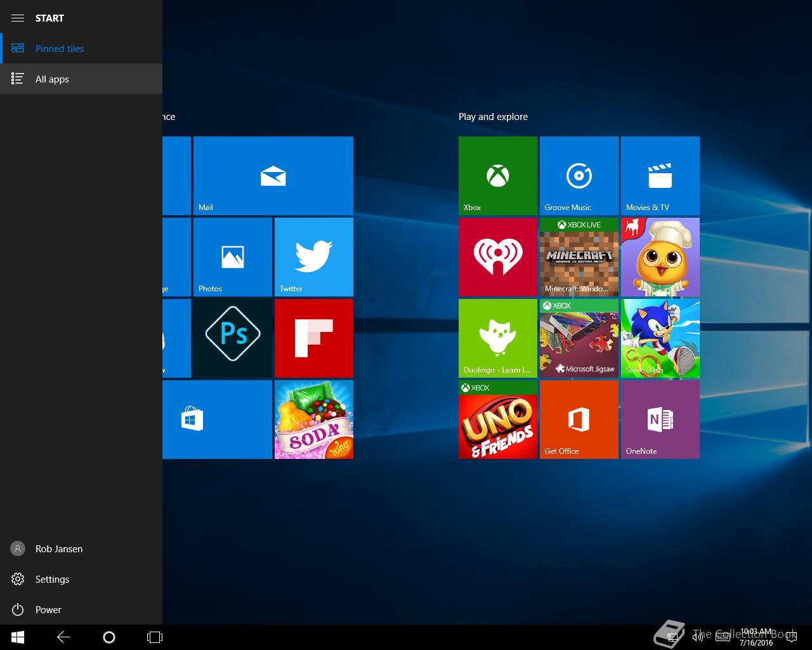Open Task View on taskbar
This screenshot has height=650, width=812.
click(x=155, y=637)
